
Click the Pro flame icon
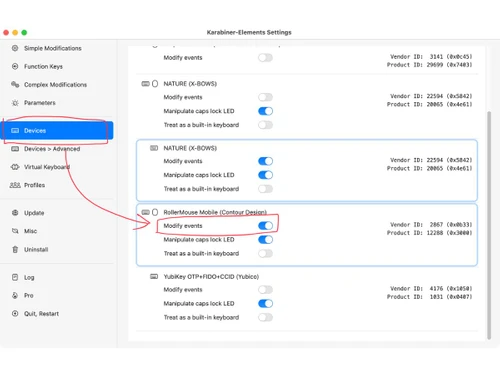coord(15,295)
